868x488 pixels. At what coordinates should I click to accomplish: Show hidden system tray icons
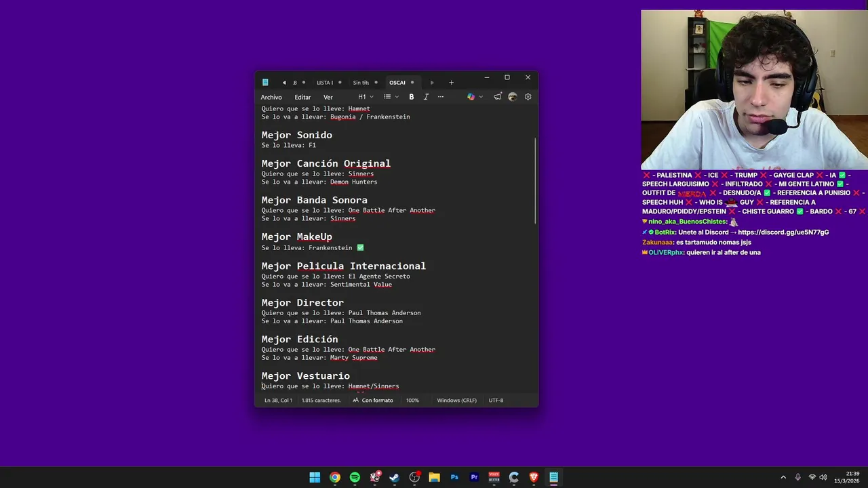pyautogui.click(x=783, y=477)
